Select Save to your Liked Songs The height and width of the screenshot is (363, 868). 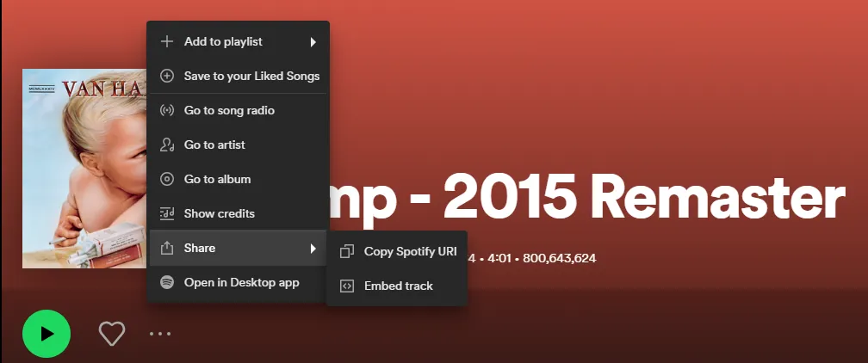click(238, 76)
